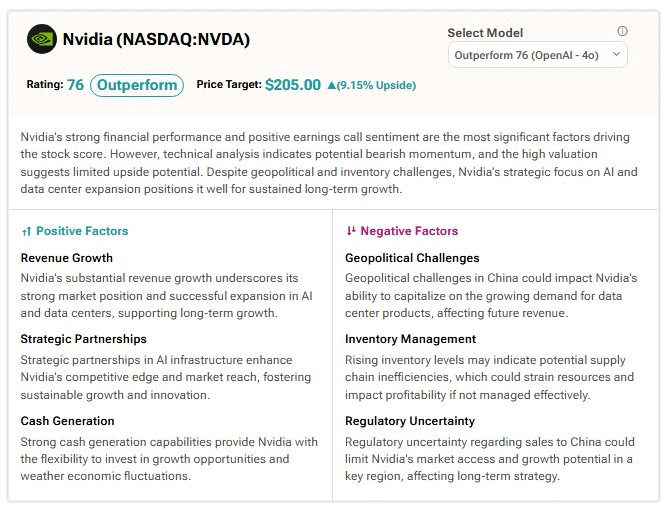Click the Cash Generation factor title
Image resolution: width=670 pixels, height=521 pixels.
click(x=68, y=421)
